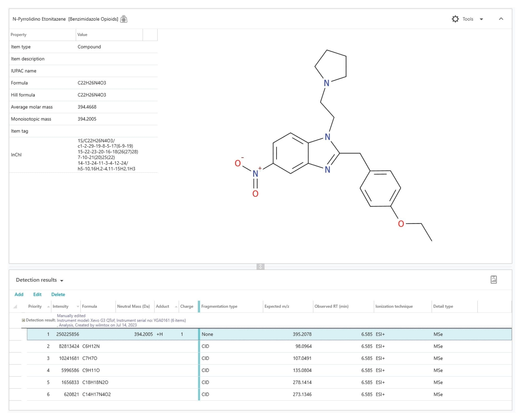
Task: Click the export/chart icon in Detection results
Action: [493, 280]
